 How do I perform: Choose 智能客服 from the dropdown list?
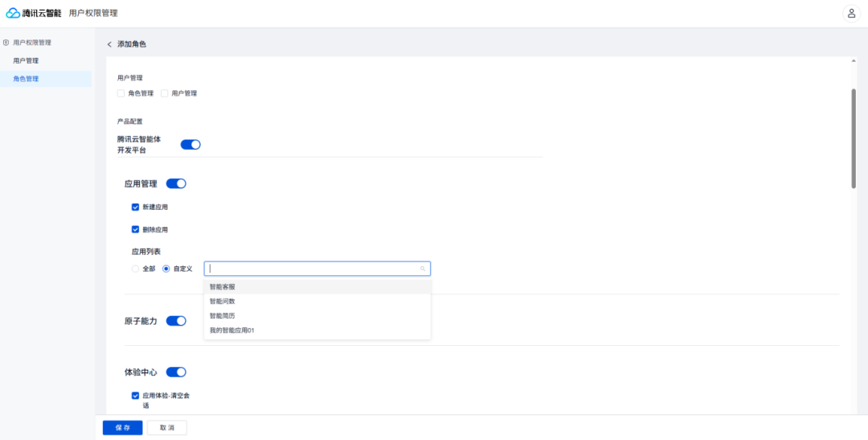[x=223, y=286]
